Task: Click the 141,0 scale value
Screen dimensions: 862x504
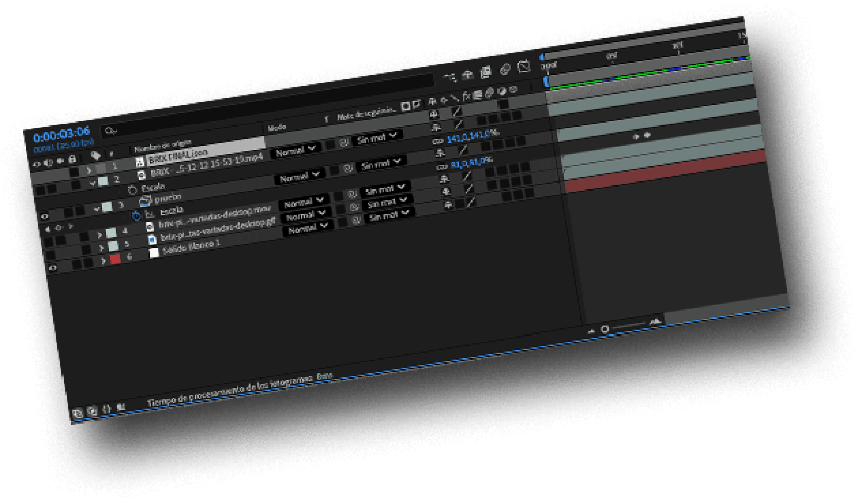Action: pos(458,138)
